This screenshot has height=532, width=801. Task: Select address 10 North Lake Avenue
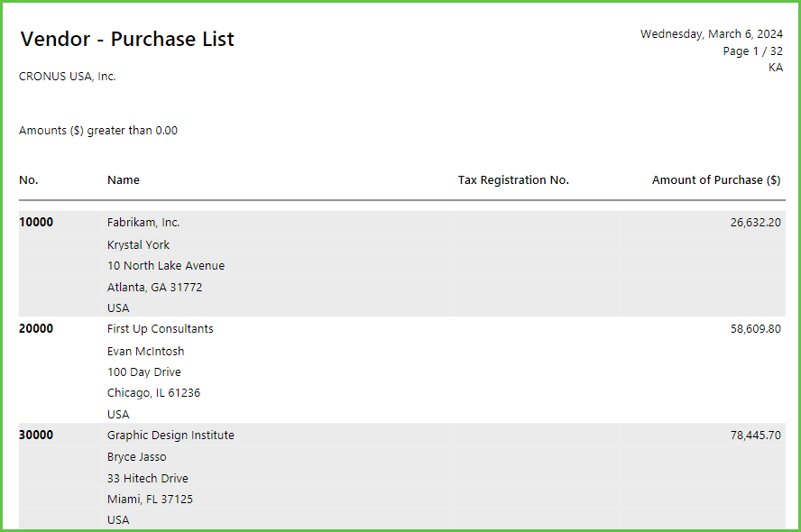[x=166, y=266]
